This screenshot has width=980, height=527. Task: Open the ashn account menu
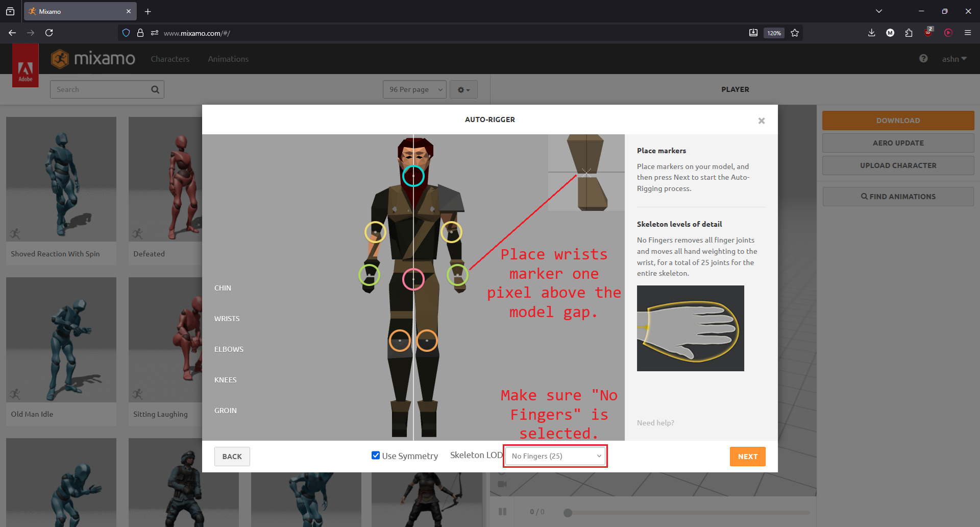click(x=954, y=59)
